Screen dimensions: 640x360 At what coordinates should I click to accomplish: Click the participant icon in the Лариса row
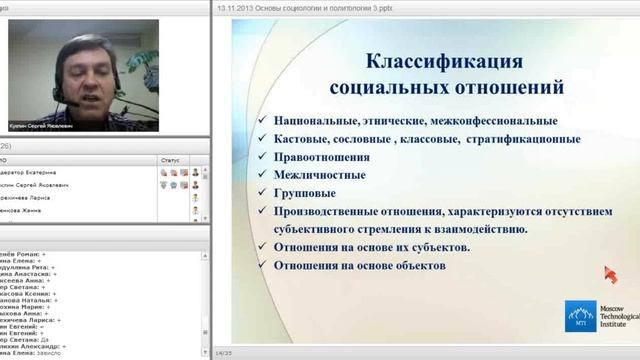(196, 198)
